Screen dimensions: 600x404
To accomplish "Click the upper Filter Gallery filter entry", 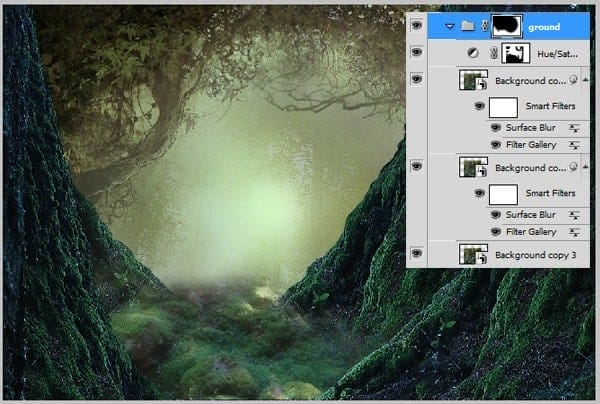I will click(531, 145).
